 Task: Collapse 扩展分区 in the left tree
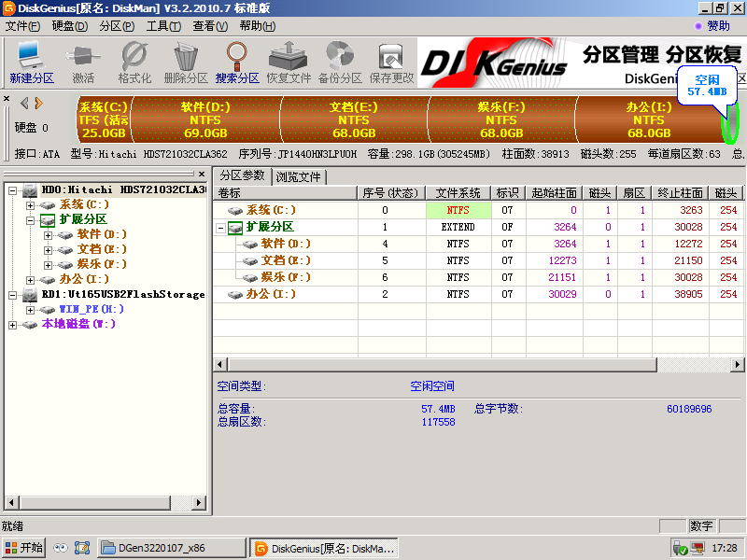[30, 220]
